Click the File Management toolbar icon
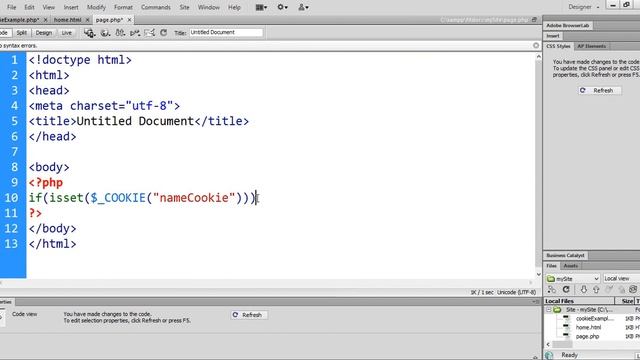640x360 pixels. 120,33
